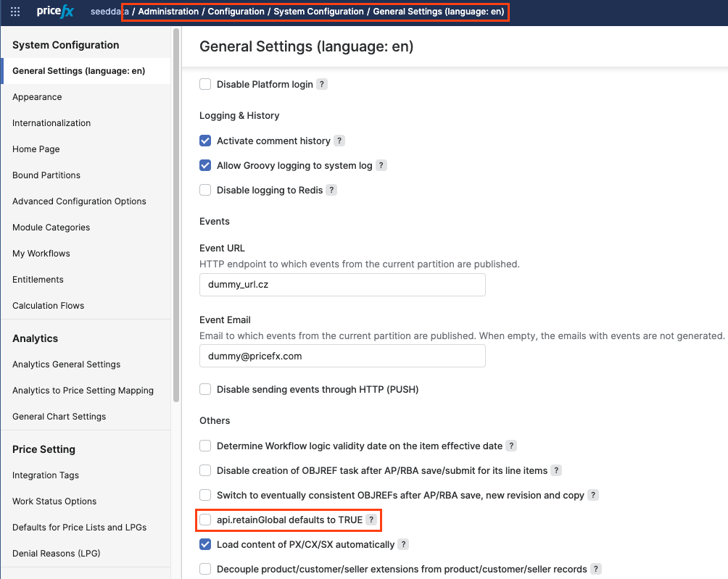728x579 pixels.
Task: Uncheck Activate comment history
Action: tap(205, 141)
